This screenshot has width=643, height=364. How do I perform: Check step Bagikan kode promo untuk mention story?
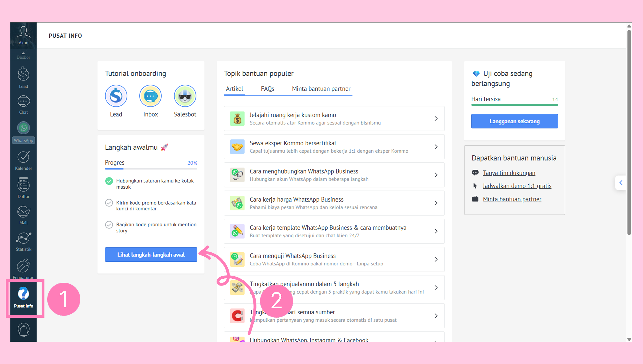click(109, 225)
